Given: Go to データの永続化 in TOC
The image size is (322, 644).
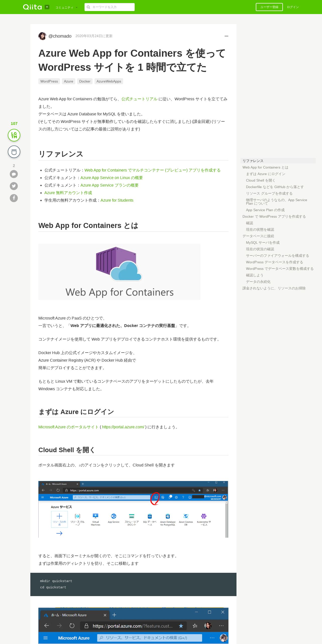Looking at the screenshot, I should pyautogui.click(x=258, y=282).
